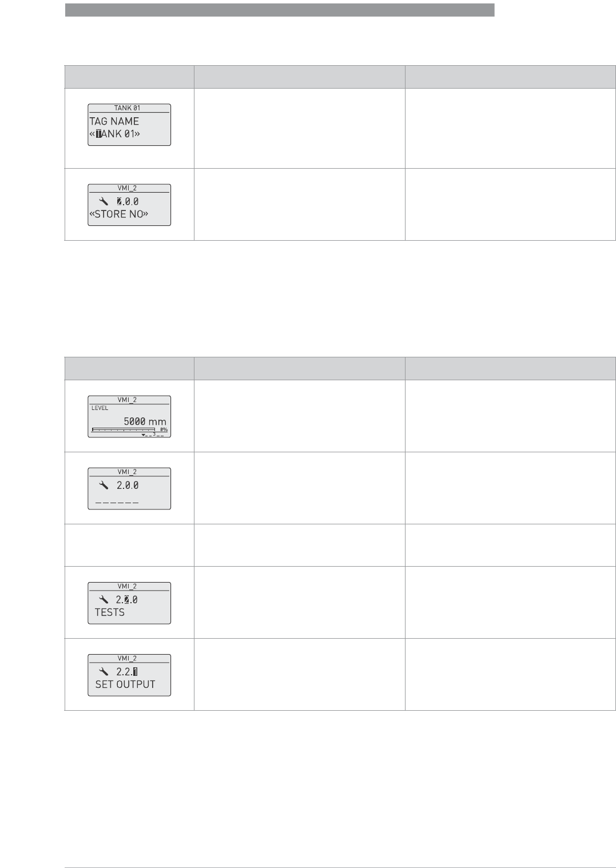Click the dashed line below 2.0.0

(117, 501)
